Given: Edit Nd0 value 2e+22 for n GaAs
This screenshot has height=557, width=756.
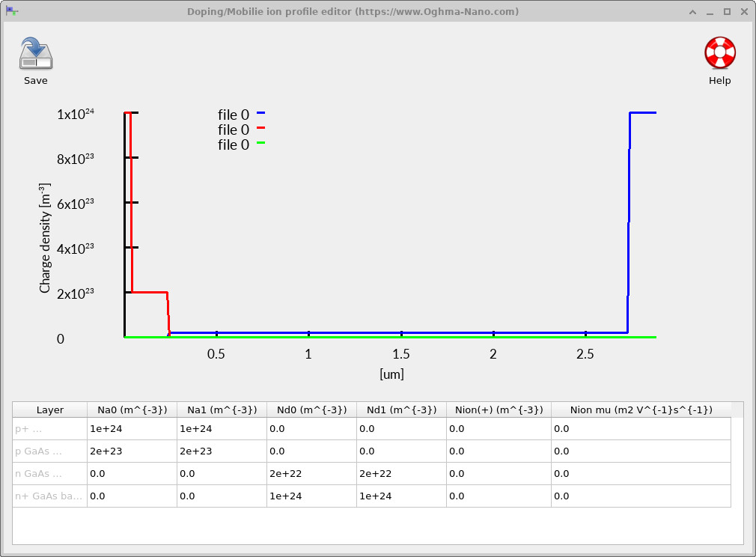Looking at the screenshot, I should click(311, 474).
